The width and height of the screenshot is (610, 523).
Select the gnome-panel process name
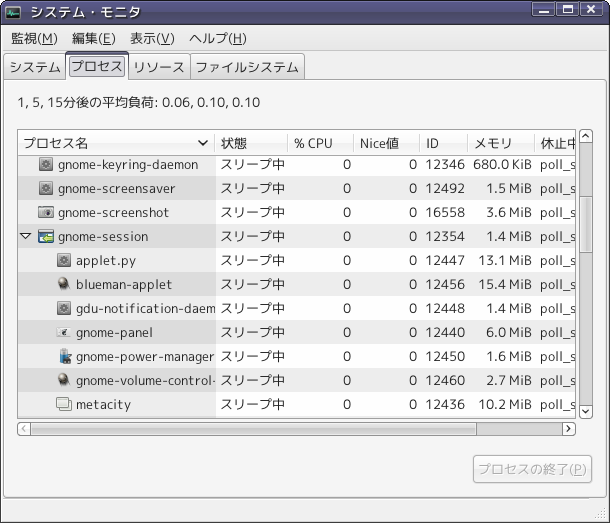114,333
